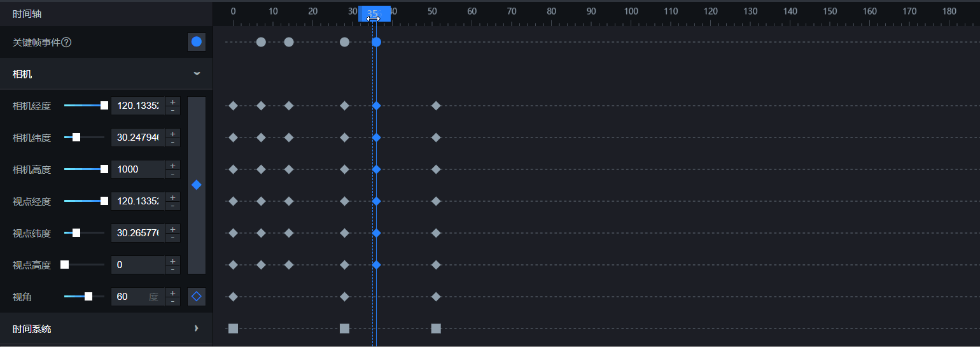Viewport: 980px width, 347px height.
Task: Select the first gray keyframe event circle
Action: pyautogui.click(x=261, y=42)
